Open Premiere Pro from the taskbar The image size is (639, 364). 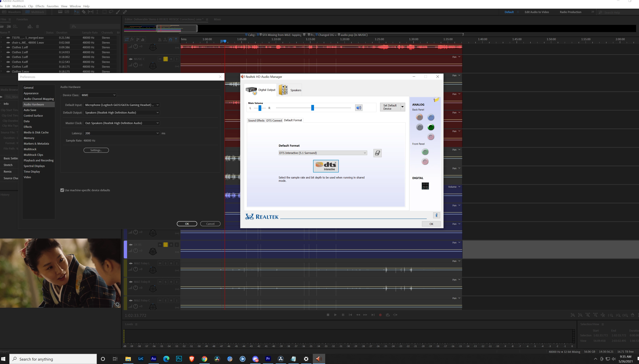(268, 359)
